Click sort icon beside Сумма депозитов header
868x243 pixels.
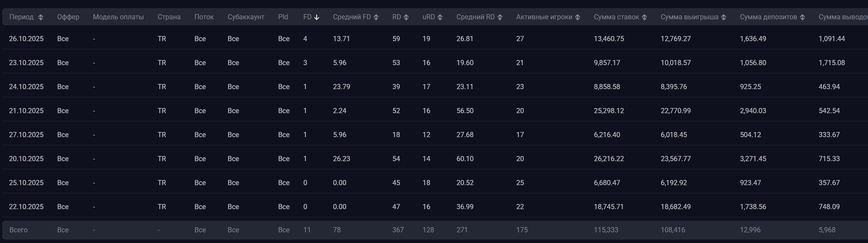802,17
